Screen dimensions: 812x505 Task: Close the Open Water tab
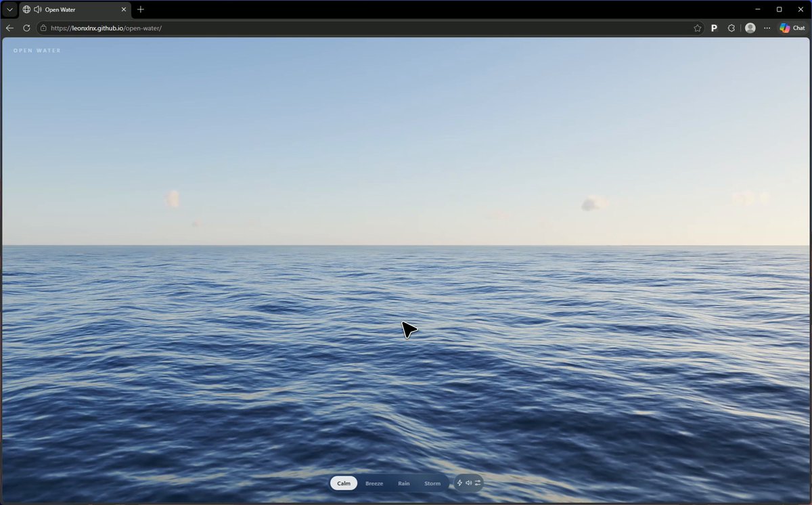(124, 9)
